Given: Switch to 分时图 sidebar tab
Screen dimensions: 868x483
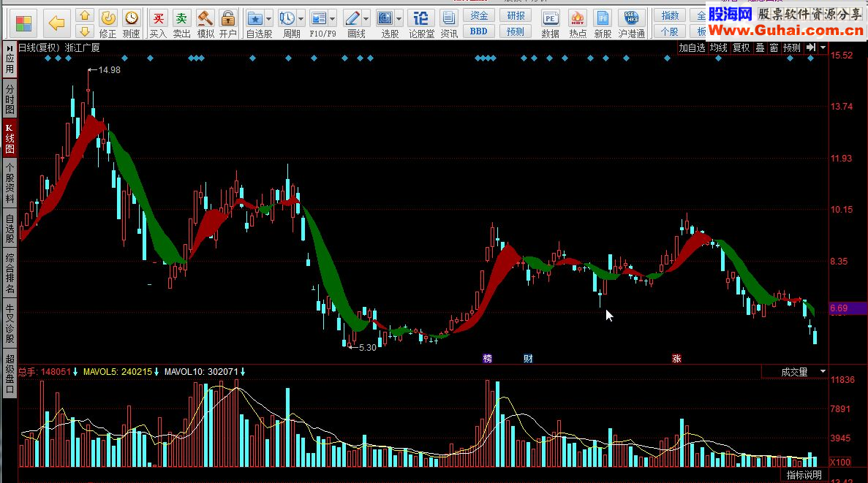Looking at the screenshot, I should click(10, 99).
